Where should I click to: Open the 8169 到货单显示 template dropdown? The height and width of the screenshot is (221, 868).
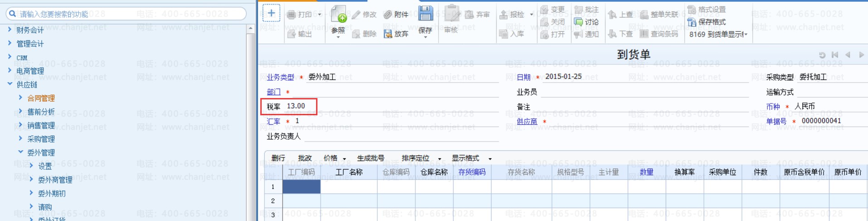[718, 34]
